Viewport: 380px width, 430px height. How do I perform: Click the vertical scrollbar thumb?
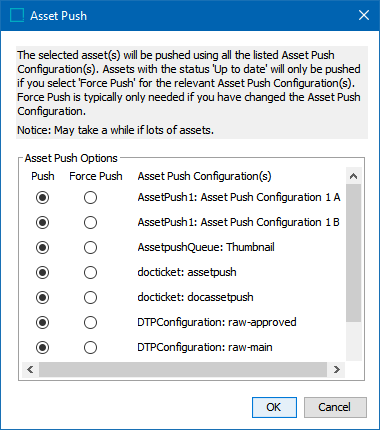(354, 253)
